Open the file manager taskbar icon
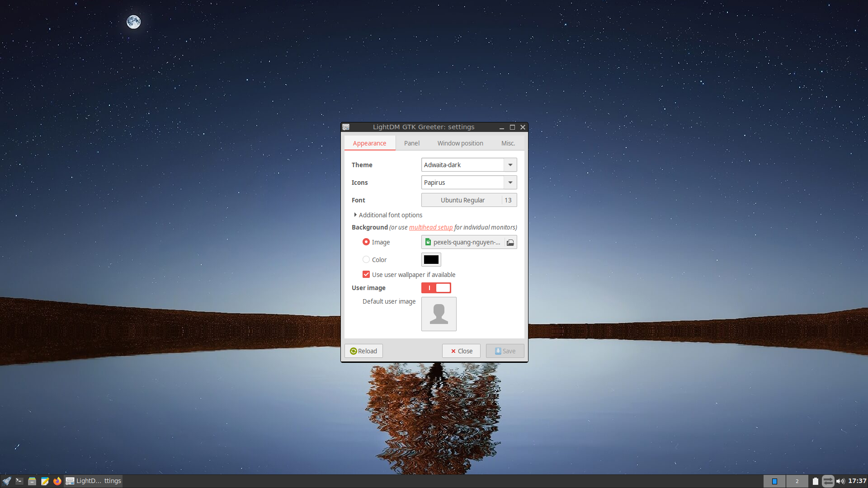Viewport: 868px width, 488px height. click(x=32, y=481)
